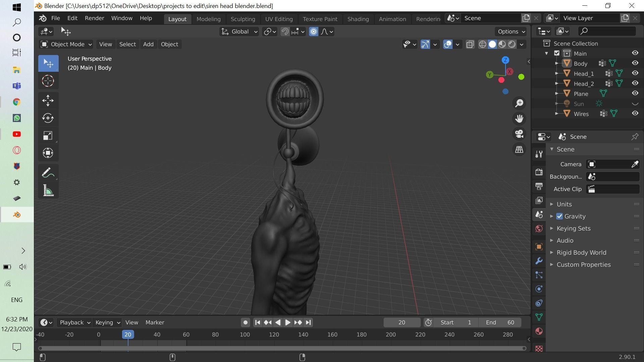Hide the Body object in outliner
Image resolution: width=644 pixels, height=362 pixels.
(x=635, y=63)
